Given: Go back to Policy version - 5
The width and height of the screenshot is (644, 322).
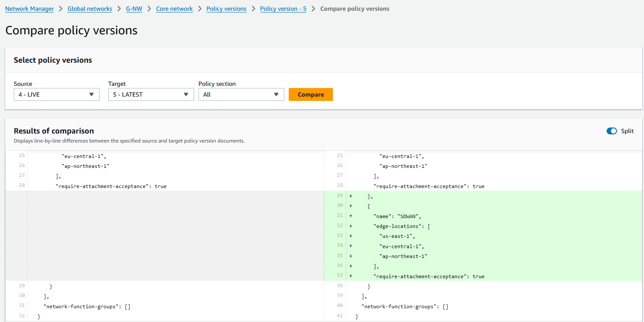Looking at the screenshot, I should 283,9.
